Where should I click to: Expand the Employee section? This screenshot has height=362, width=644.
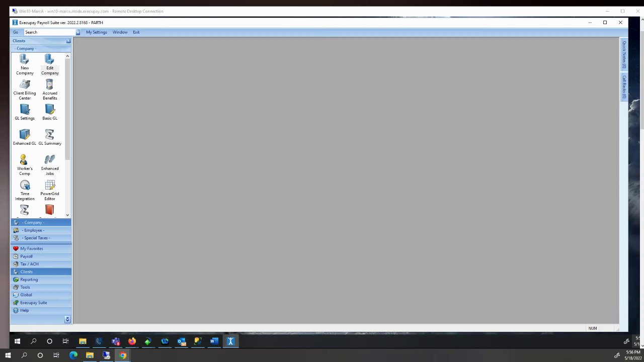[41, 230]
